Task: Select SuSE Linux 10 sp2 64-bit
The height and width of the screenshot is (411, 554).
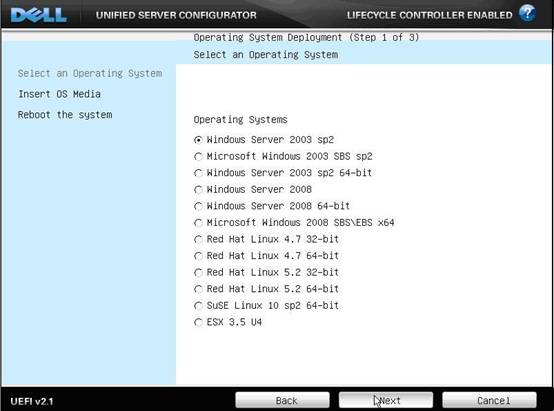Action: point(198,306)
